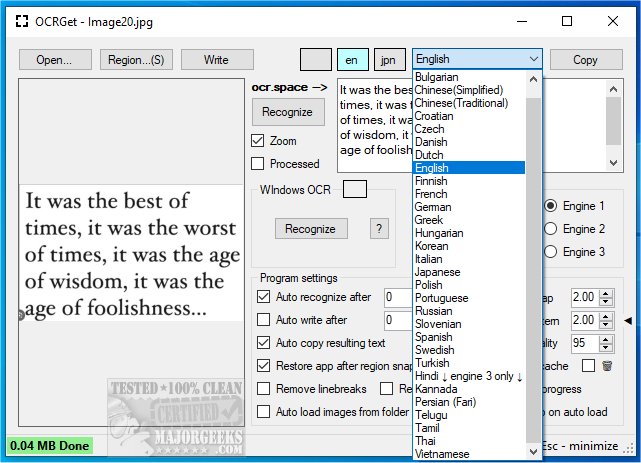Toggle Auto copy resulting text checkbox

tap(264, 342)
